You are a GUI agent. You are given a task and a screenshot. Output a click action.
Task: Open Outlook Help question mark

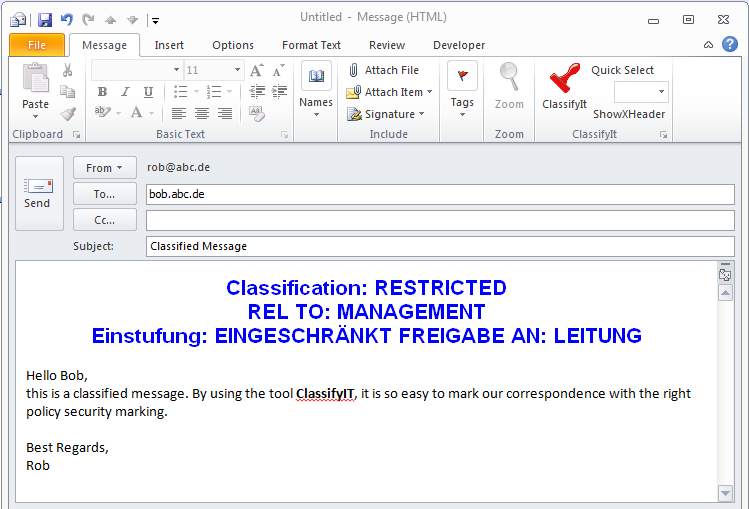730,44
